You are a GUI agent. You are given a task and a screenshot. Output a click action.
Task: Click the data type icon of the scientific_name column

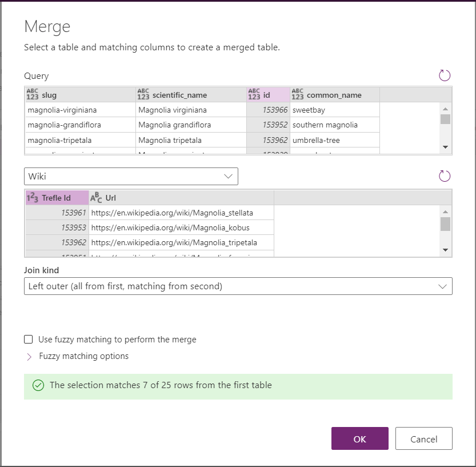143,94
